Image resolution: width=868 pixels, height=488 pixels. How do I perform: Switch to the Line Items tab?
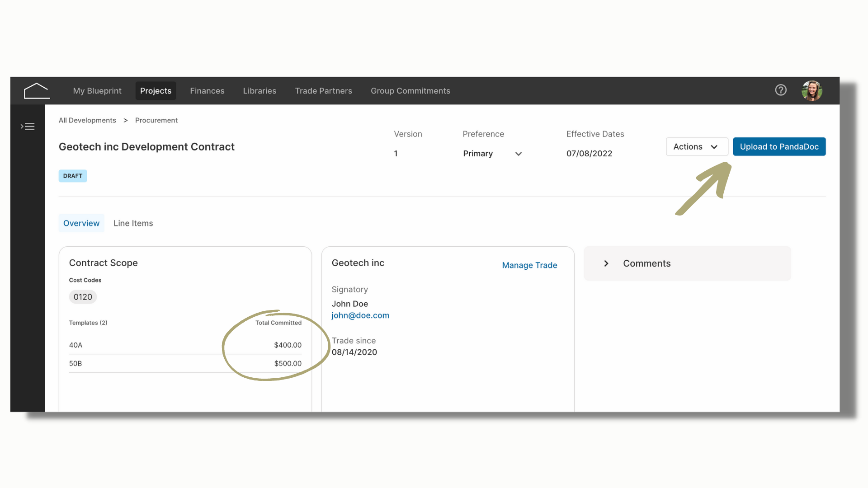click(133, 223)
